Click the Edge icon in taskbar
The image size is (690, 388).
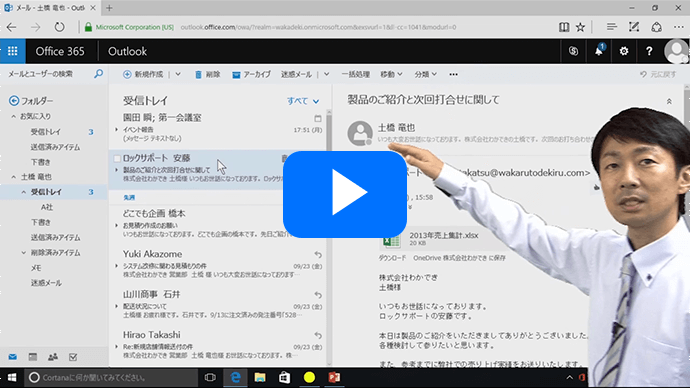click(235, 377)
